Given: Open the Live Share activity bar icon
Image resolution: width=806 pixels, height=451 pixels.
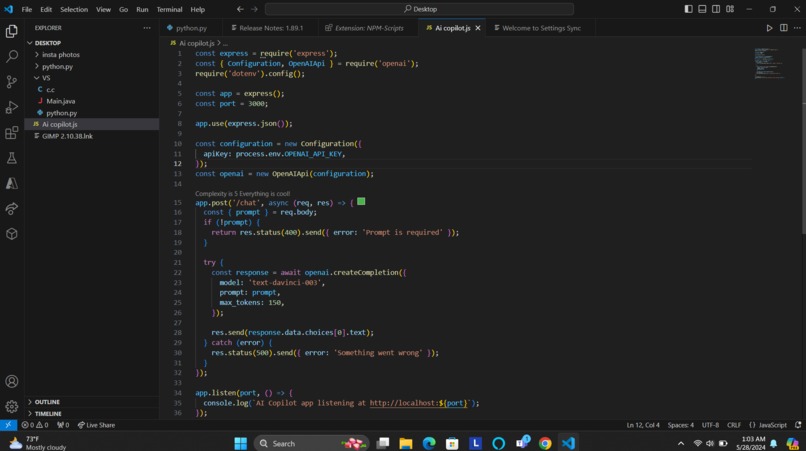Looking at the screenshot, I should pos(11,208).
